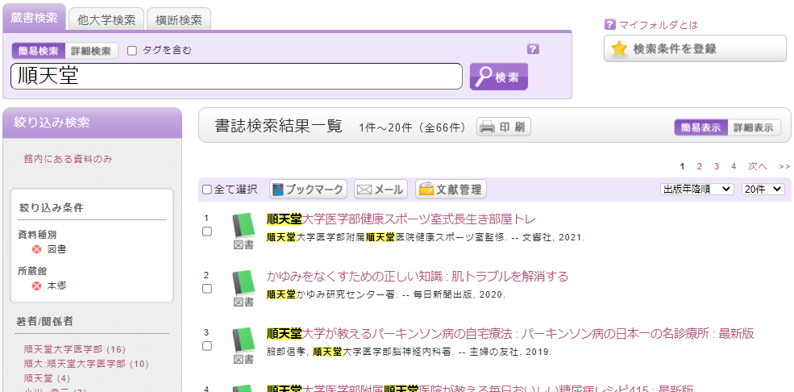Select 簡易表示 simple display view
The width and height of the screenshot is (794, 392).
point(701,128)
